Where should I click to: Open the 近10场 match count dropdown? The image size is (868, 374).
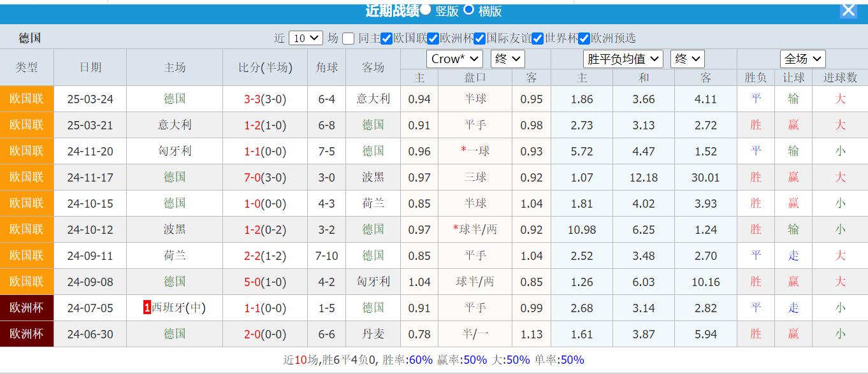(306, 38)
